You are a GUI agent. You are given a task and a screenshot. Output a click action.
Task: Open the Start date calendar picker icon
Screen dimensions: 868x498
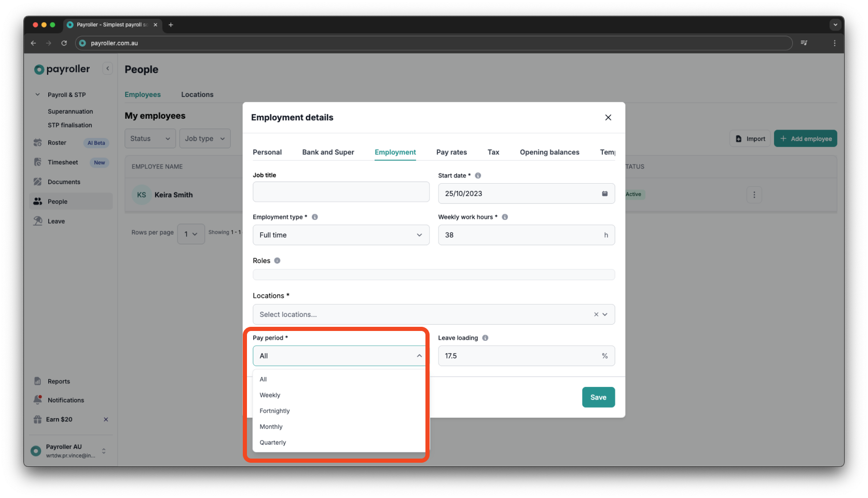(x=604, y=193)
